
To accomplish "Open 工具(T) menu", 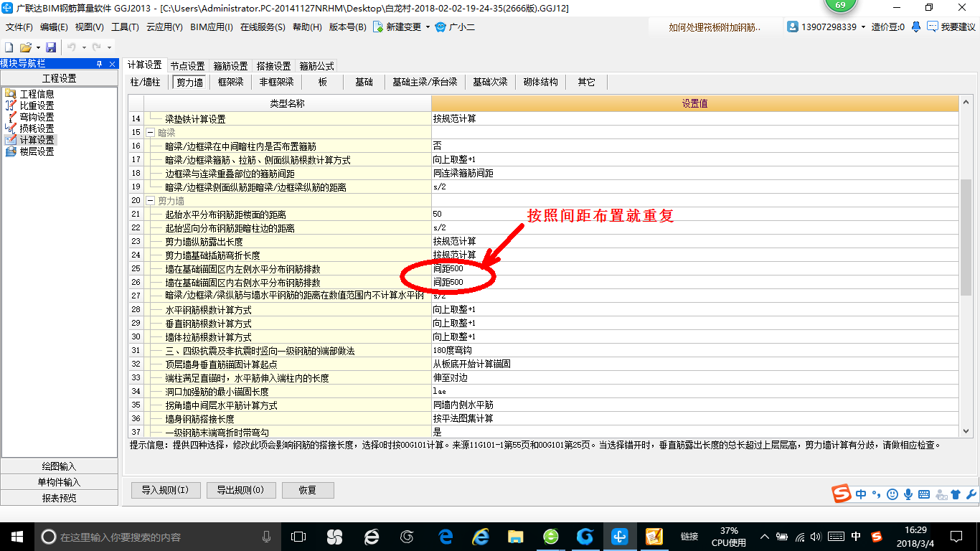I will coord(125,27).
